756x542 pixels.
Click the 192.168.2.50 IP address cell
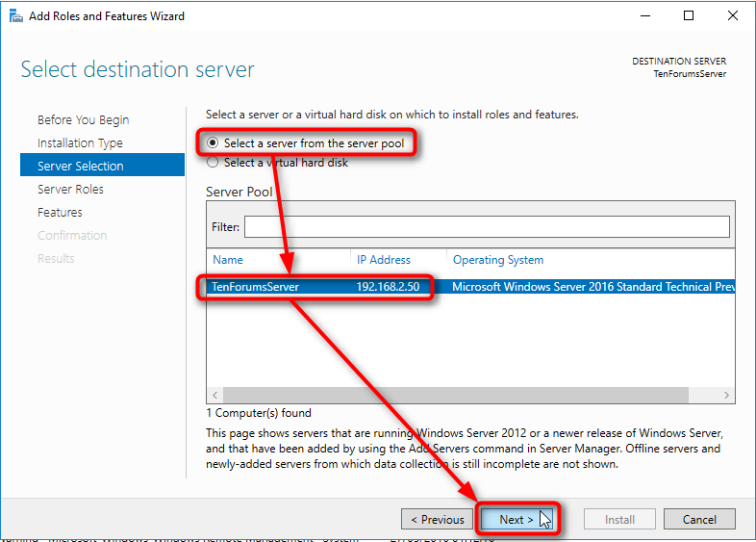(x=389, y=287)
